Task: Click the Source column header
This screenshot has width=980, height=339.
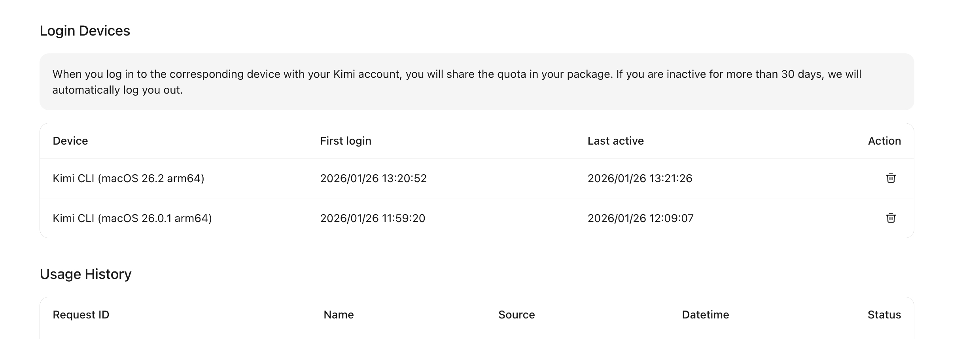Action: coord(516,315)
